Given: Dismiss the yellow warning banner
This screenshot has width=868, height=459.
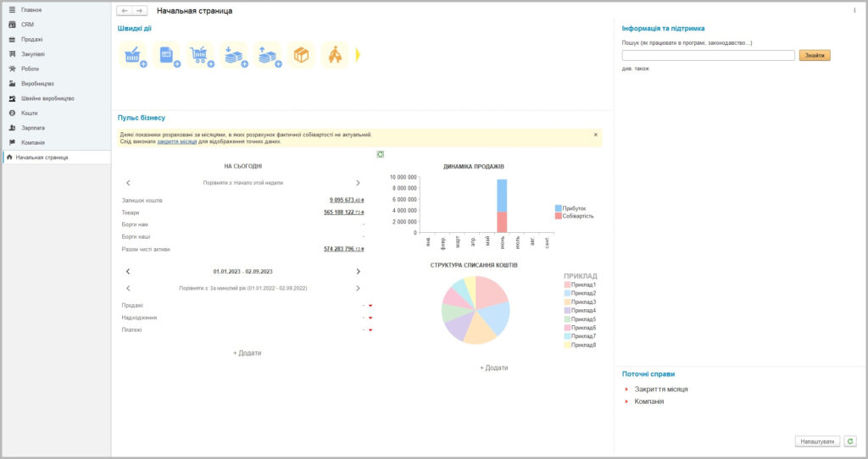Looking at the screenshot, I should pyautogui.click(x=595, y=135).
